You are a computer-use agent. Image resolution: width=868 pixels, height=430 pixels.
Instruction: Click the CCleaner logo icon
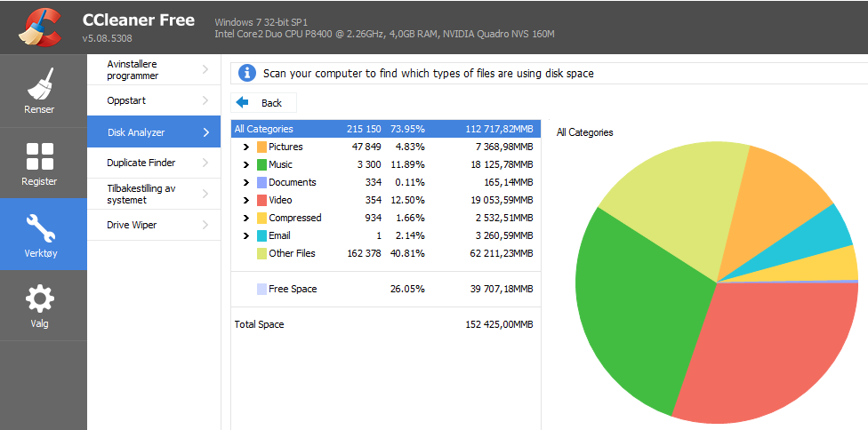click(x=39, y=27)
